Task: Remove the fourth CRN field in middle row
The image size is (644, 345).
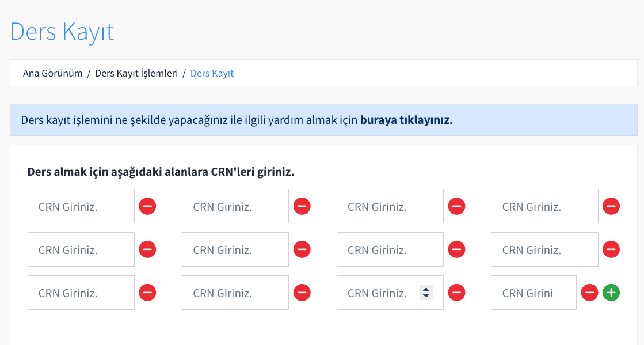Action: (611, 249)
